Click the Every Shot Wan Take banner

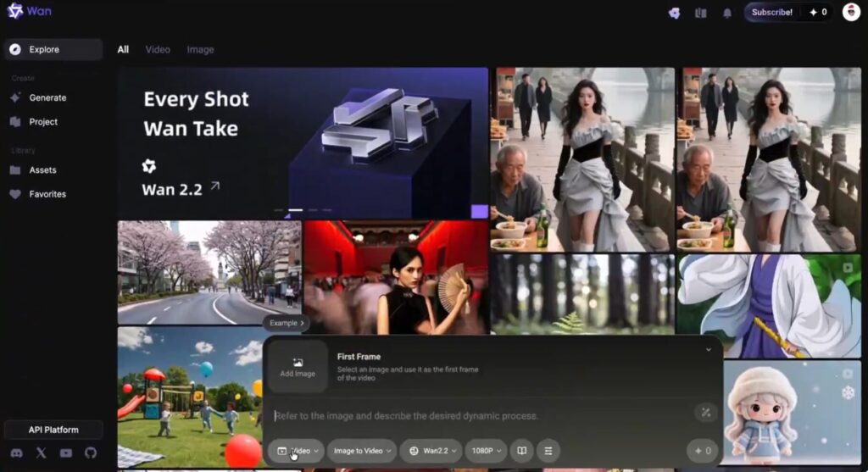(303, 142)
